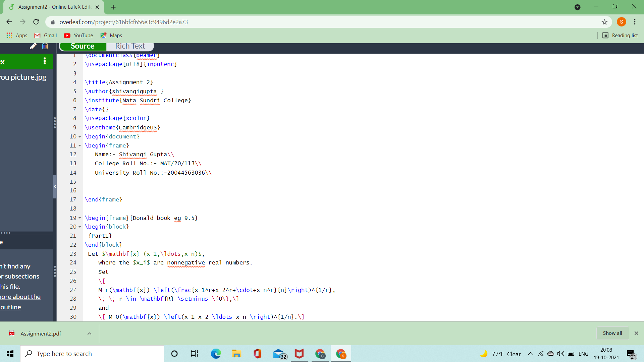This screenshot has height=362, width=644.
Task: Open Gmail bookmark
Action: [46, 35]
